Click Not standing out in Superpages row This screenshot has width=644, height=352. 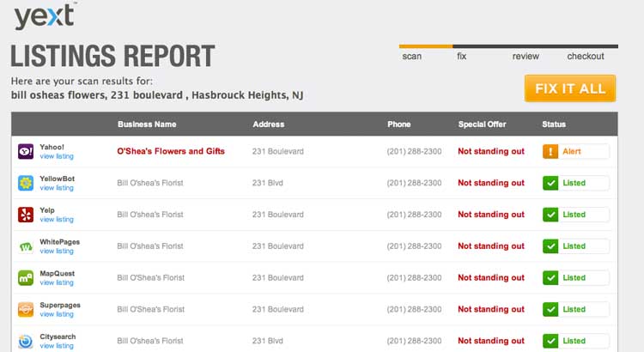pos(491,309)
